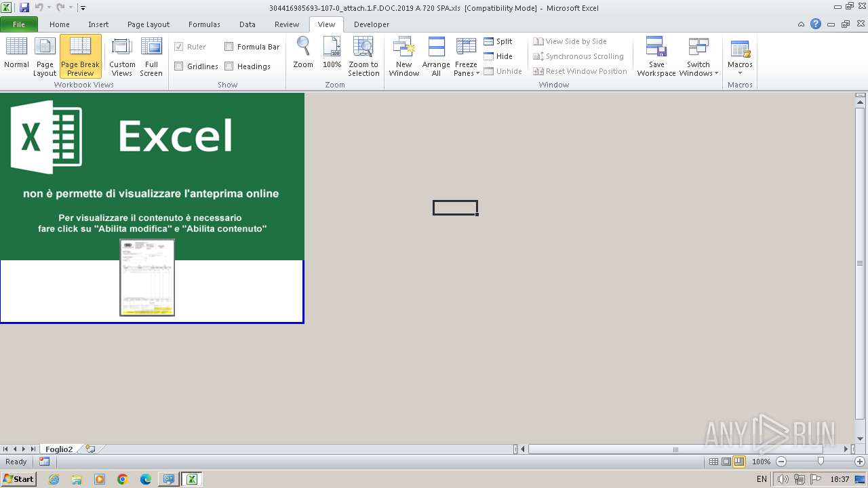Select Page Break Preview in status bar
The width and height of the screenshot is (868, 488).
739,462
